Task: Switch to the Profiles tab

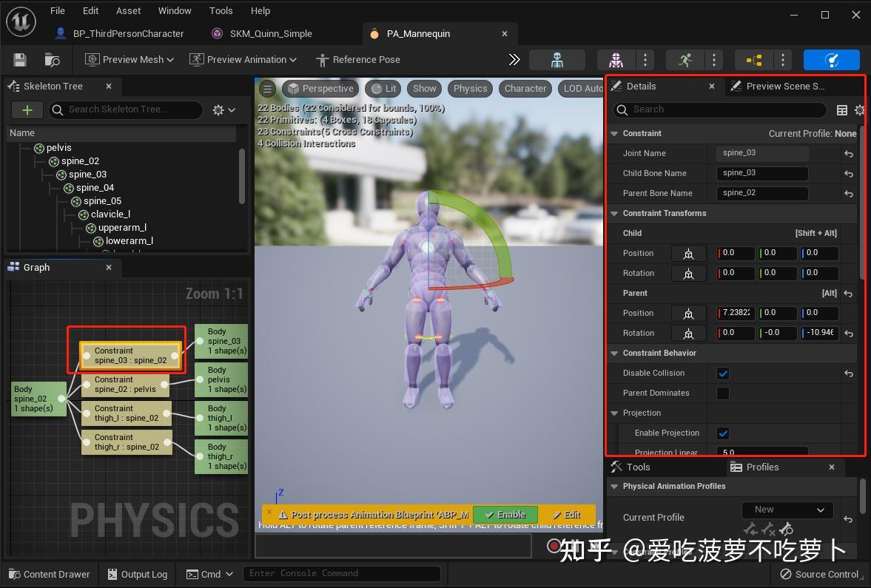Action: pos(764,467)
